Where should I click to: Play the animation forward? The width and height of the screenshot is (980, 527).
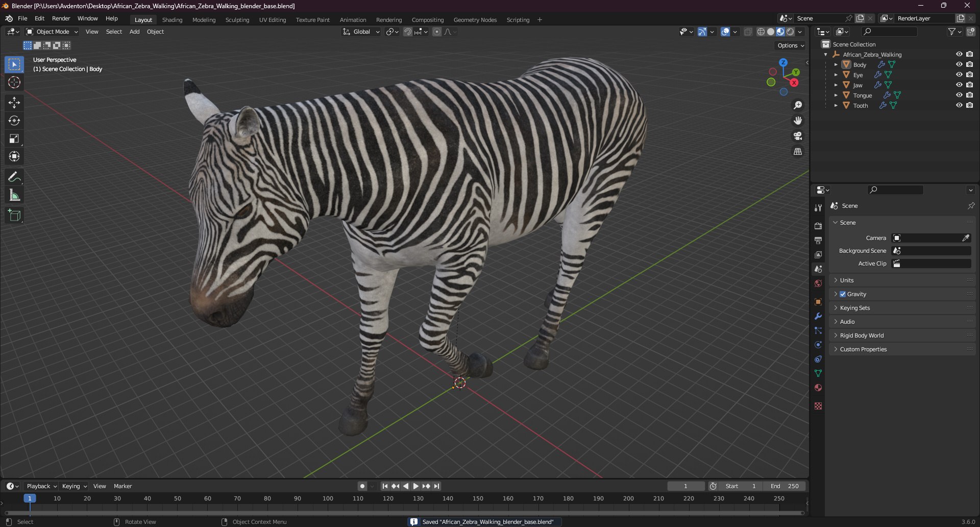pos(416,486)
